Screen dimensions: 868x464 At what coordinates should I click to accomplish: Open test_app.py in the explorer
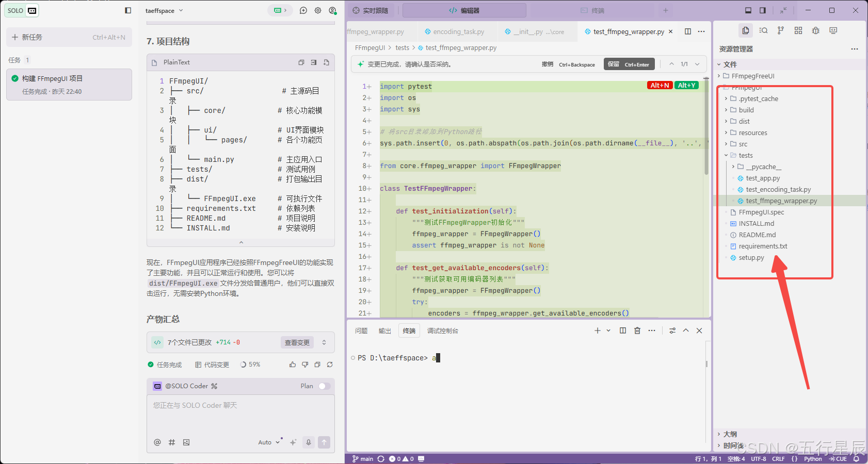coord(763,178)
